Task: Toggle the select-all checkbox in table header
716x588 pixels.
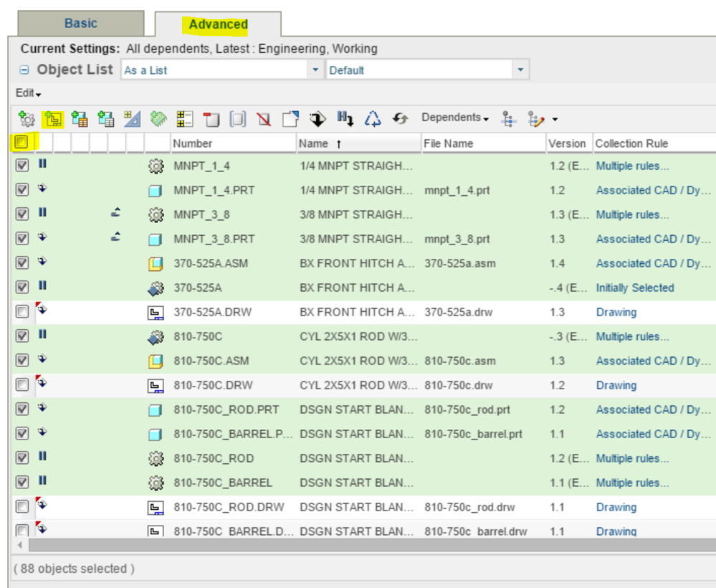Action: click(22, 142)
